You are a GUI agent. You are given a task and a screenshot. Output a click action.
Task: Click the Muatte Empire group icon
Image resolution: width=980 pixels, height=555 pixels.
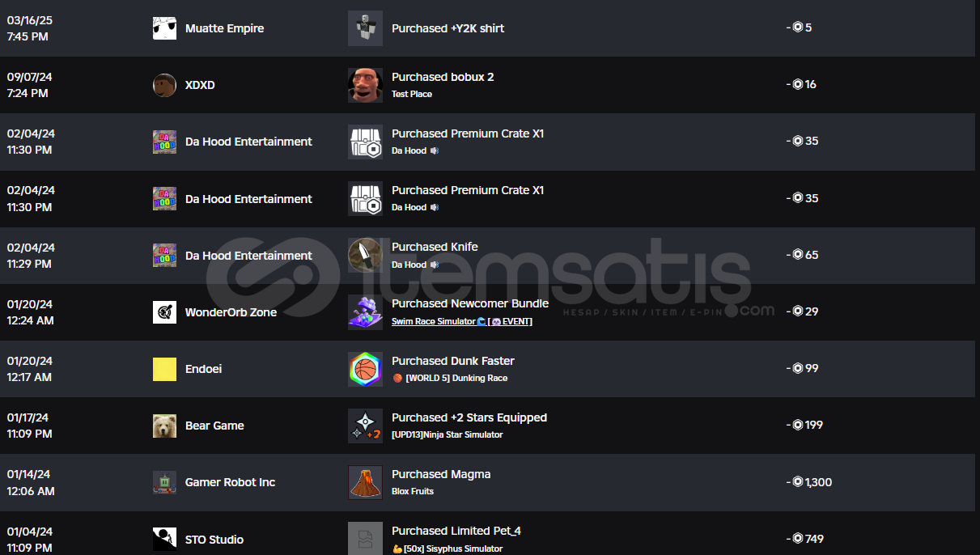164,28
